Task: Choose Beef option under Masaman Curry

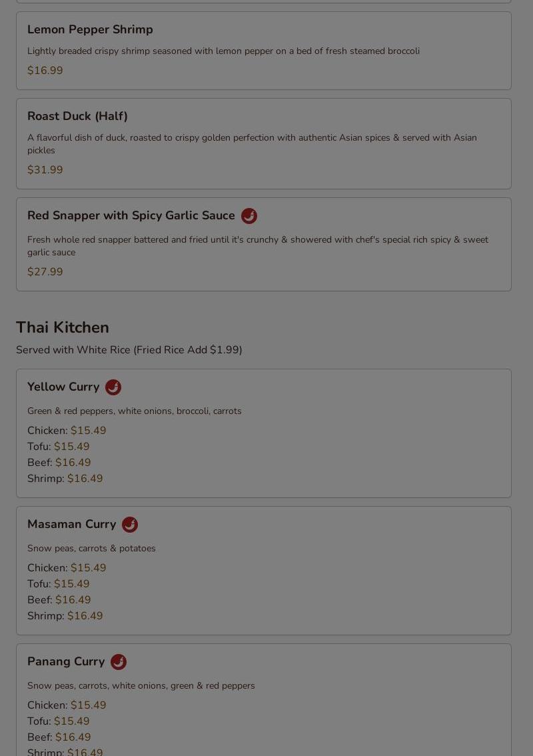Action: point(59,600)
